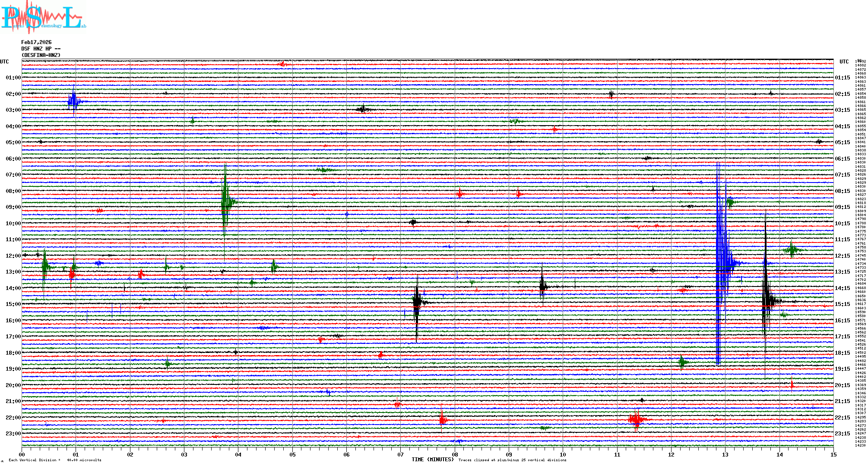Select the 20:15 label on right axis
The height and width of the screenshot is (466, 868).
tap(842, 385)
